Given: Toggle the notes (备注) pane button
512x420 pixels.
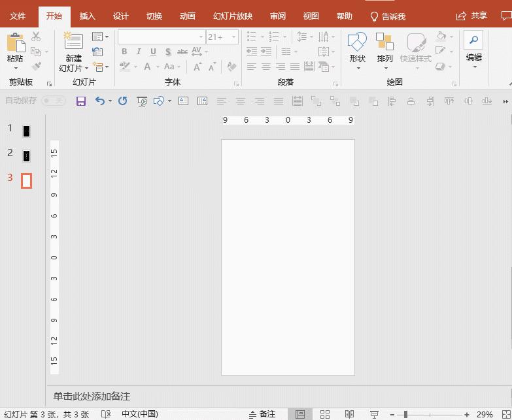Looking at the screenshot, I should (262, 414).
